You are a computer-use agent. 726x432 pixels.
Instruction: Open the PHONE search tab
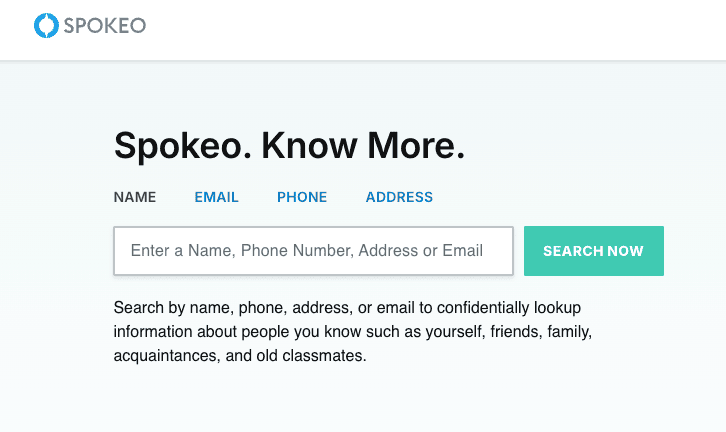(302, 197)
